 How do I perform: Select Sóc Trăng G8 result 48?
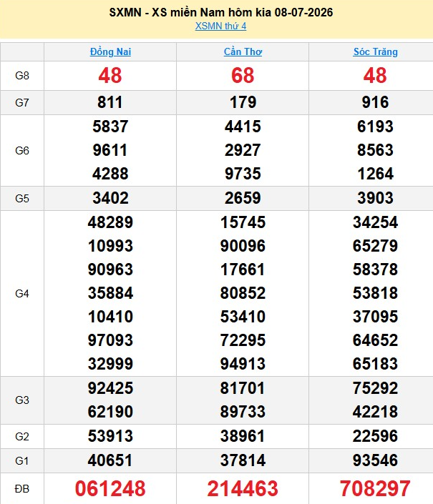click(x=375, y=76)
